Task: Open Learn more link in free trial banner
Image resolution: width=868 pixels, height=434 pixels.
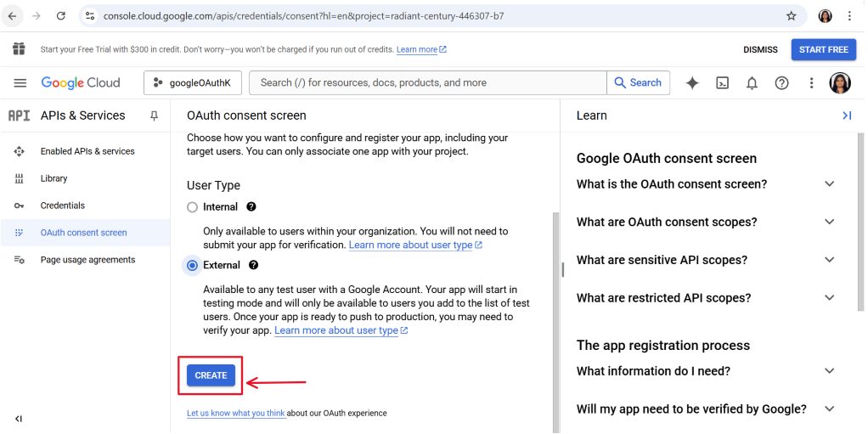Action: point(421,49)
